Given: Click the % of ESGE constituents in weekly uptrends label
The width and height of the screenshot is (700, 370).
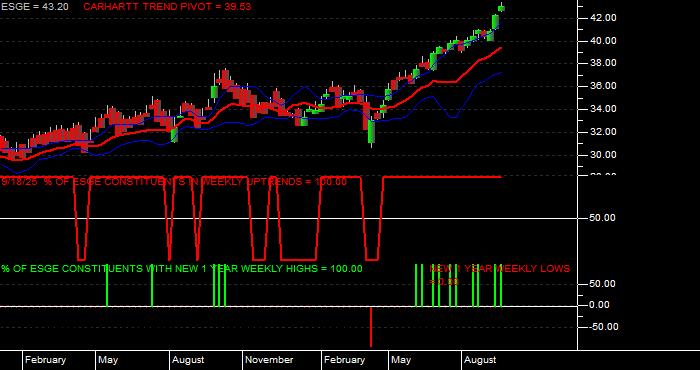Looking at the screenshot, I should click(x=174, y=182).
